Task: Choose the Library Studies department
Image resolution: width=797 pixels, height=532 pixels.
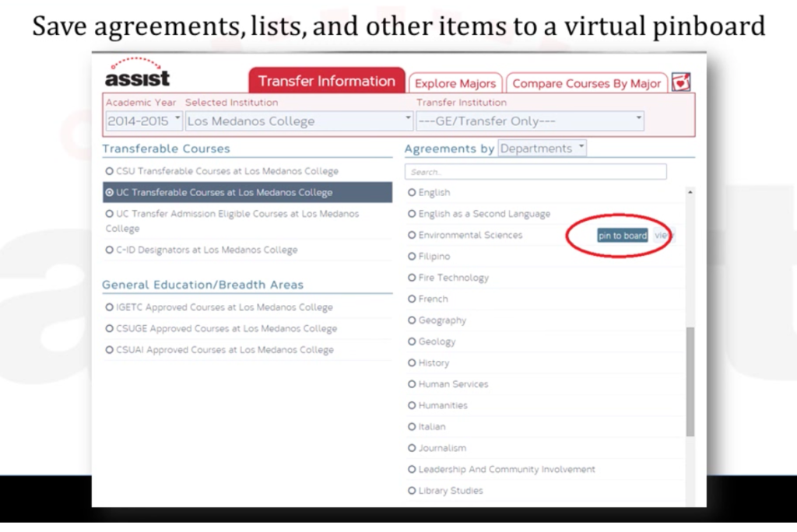Action: tap(445, 492)
